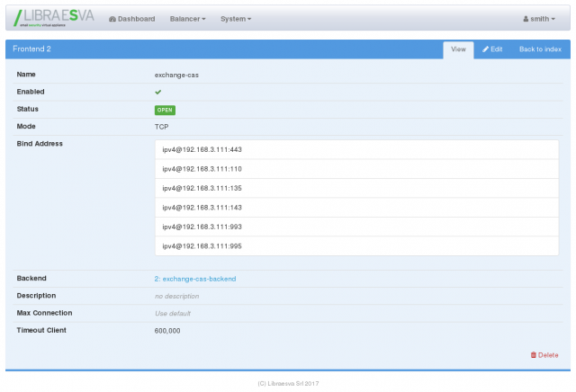This screenshot has width=576, height=392.
Task: Click the green Enabled checkmark
Action: tap(158, 92)
